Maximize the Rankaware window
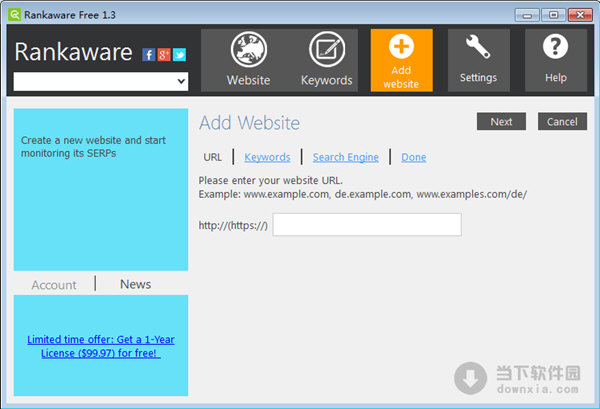The image size is (600, 409). tap(553, 15)
